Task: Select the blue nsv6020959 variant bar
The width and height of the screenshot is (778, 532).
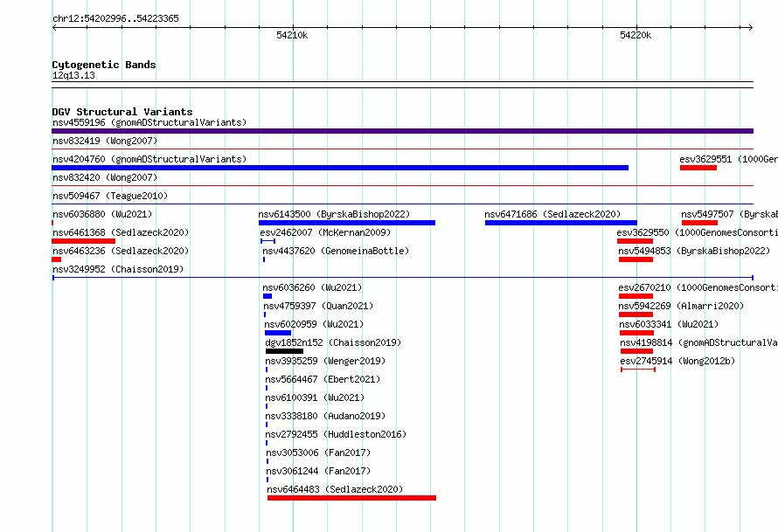Action: pos(278,333)
